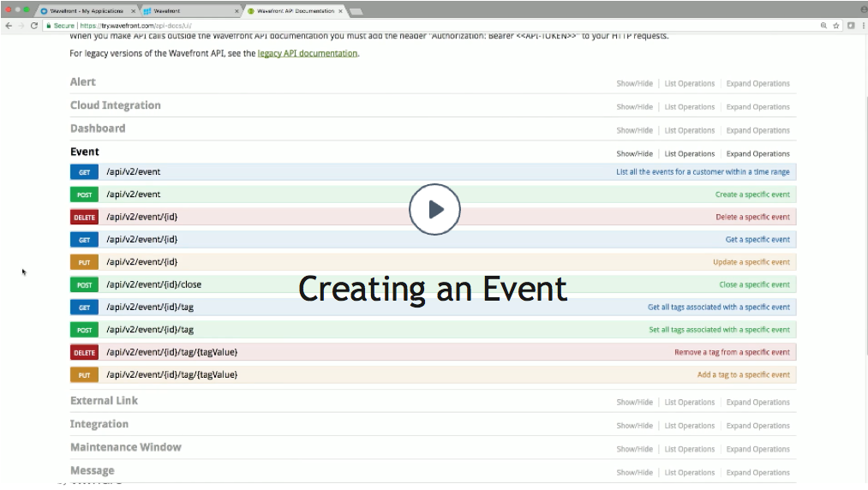Switch to Wavefront - My Applications tab
Image resolution: width=868 pixels, height=490 pixels.
pyautogui.click(x=86, y=11)
